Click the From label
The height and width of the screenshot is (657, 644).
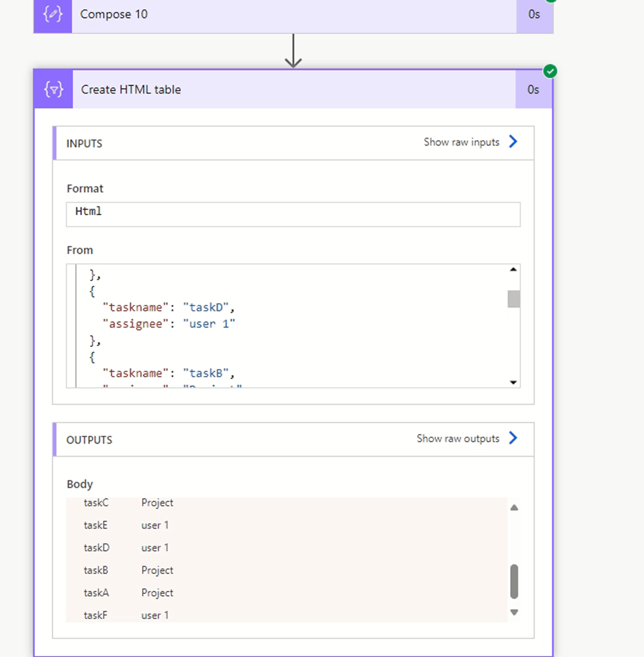(79, 250)
